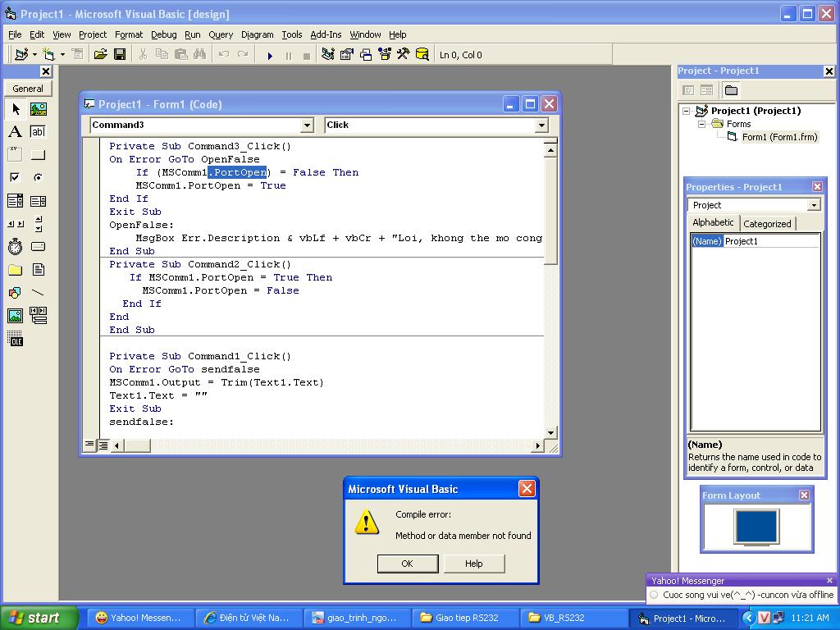This screenshot has width=840, height=630.
Task: Select Form1 (Form1.frm) in project tree
Action: pos(779,137)
